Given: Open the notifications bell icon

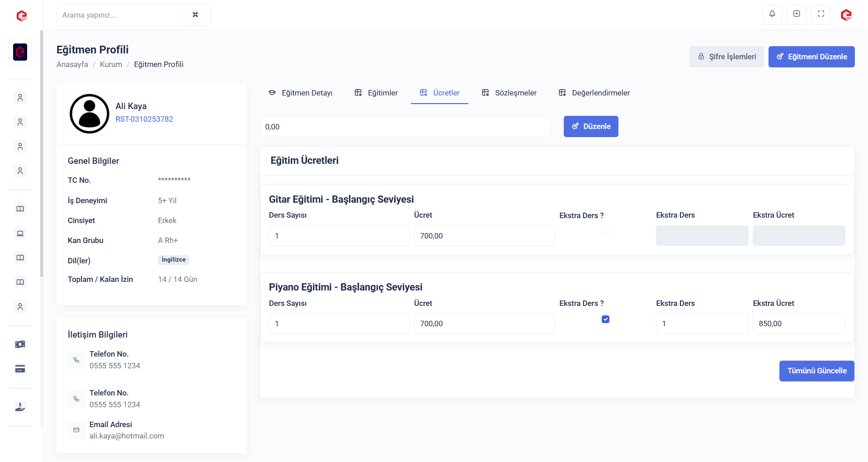Looking at the screenshot, I should (772, 14).
